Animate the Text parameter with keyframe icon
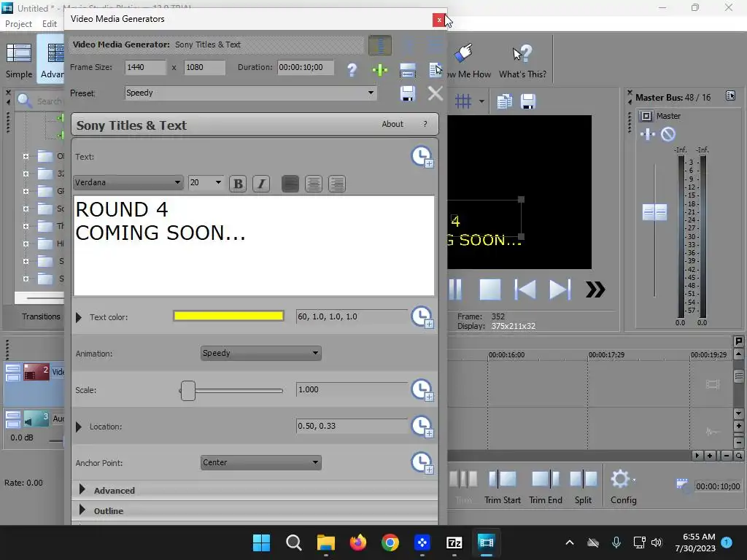This screenshot has width=747, height=560. pos(422,157)
